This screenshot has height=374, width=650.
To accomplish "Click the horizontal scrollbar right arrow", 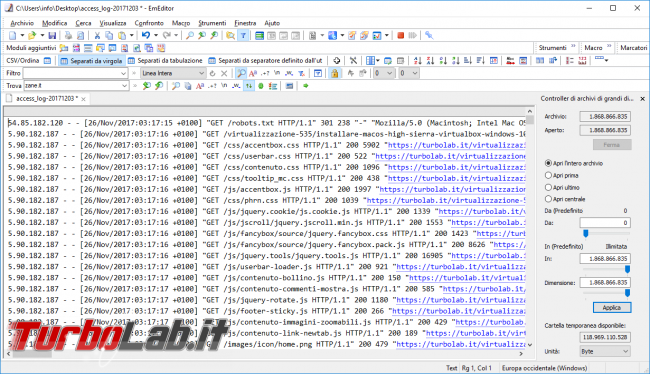I will pyautogui.click(x=521, y=354).
